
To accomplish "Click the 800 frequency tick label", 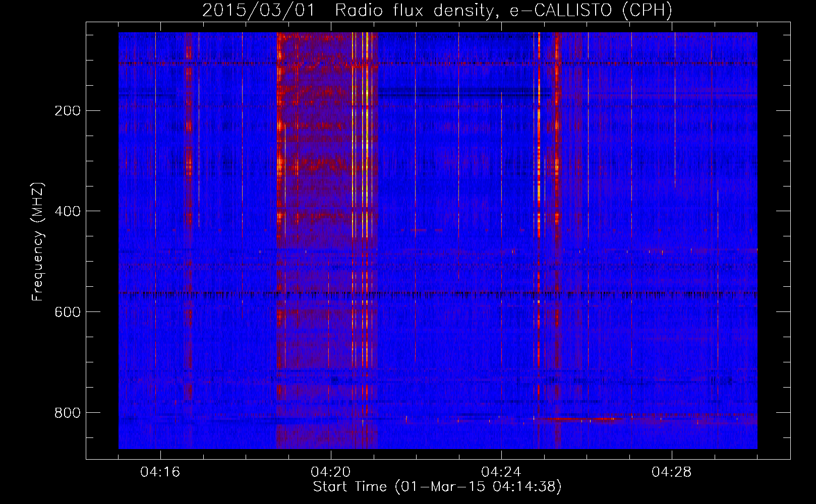I will [68, 413].
